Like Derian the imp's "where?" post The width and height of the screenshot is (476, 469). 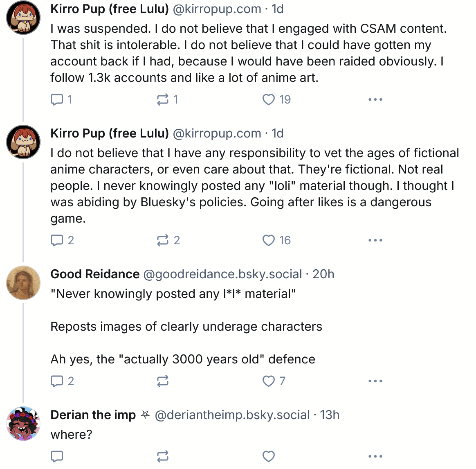coord(269,456)
